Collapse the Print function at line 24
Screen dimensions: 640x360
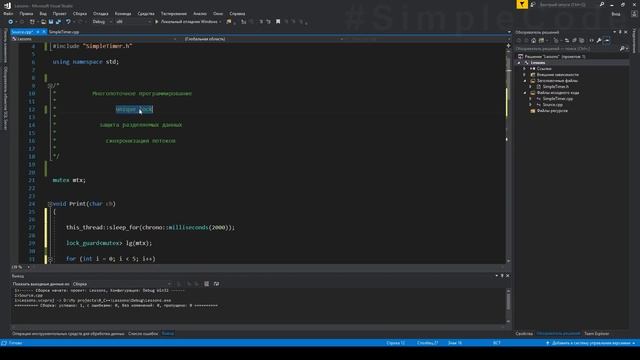pos(50,204)
